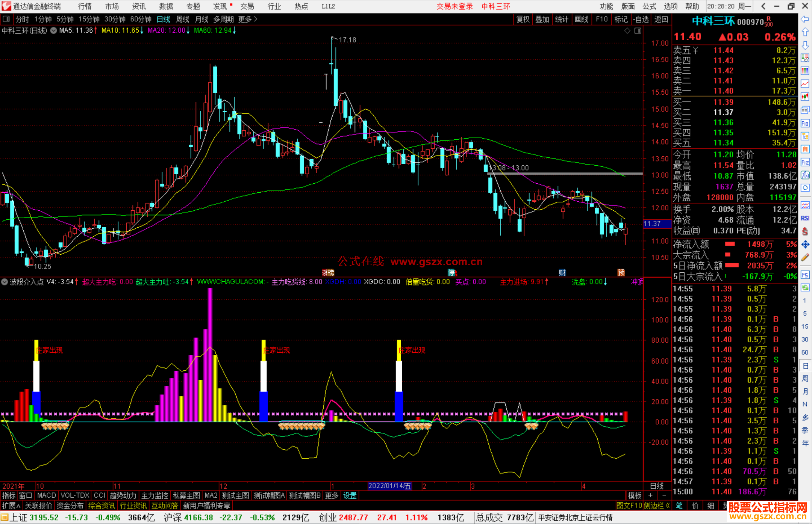This screenshot has width=812, height=524.
Task: Open the colored quote grid icon
Action: click(x=805, y=71)
